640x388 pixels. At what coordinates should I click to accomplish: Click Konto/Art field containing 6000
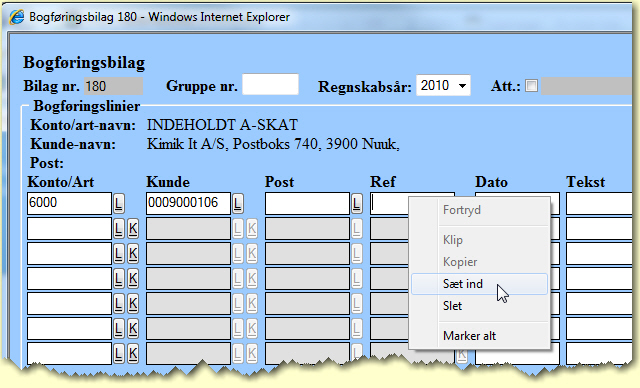69,203
